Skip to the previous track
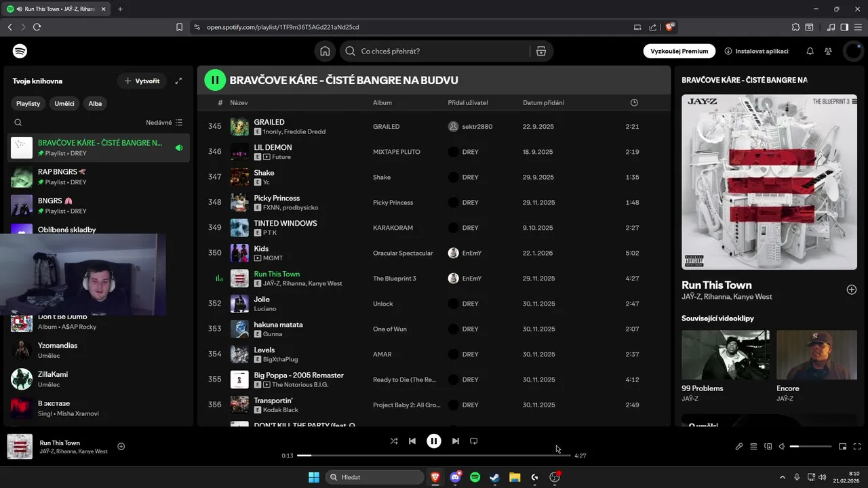 tap(412, 441)
